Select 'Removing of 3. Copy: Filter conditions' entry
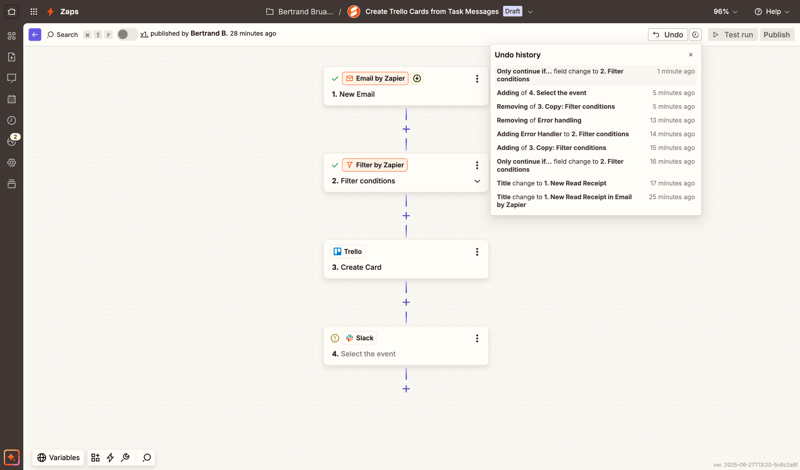 [x=595, y=107]
